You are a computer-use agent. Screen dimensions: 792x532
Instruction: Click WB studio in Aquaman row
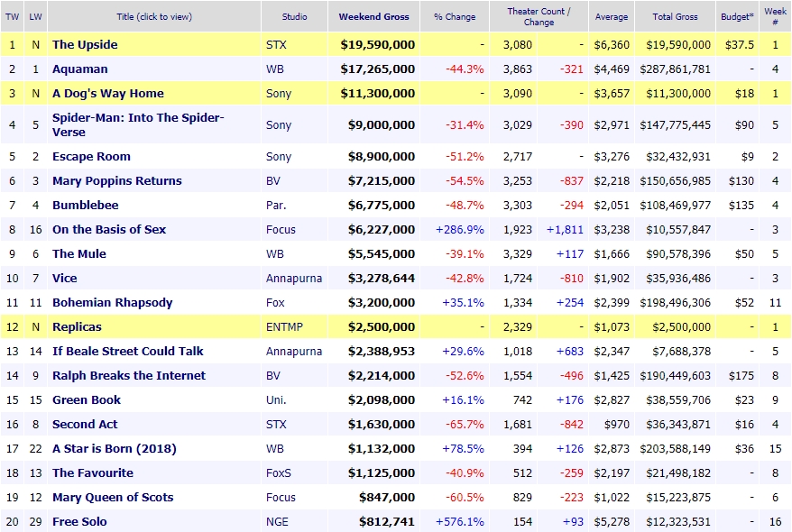[275, 69]
